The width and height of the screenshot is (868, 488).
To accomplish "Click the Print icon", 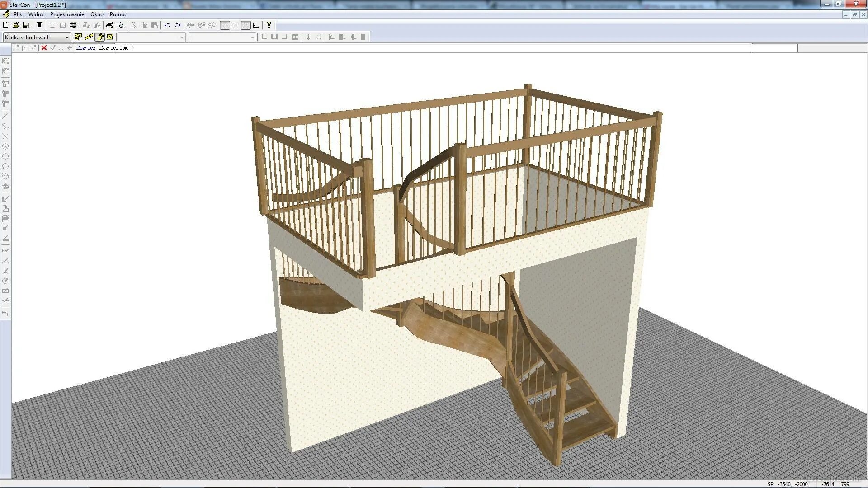I will pyautogui.click(x=109, y=25).
